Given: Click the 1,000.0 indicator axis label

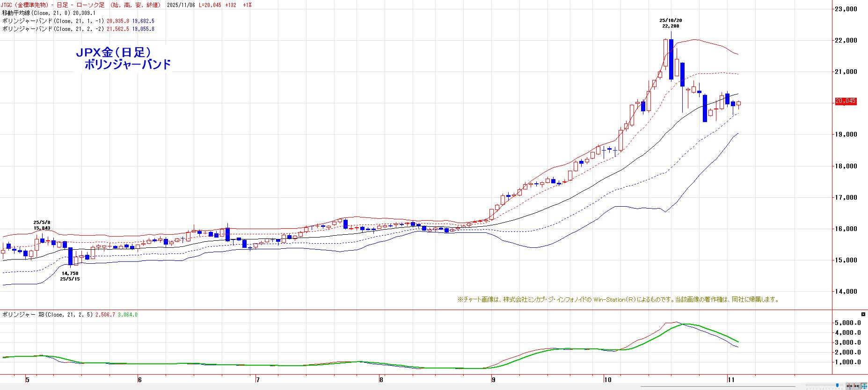Looking at the screenshot, I should 848,362.
